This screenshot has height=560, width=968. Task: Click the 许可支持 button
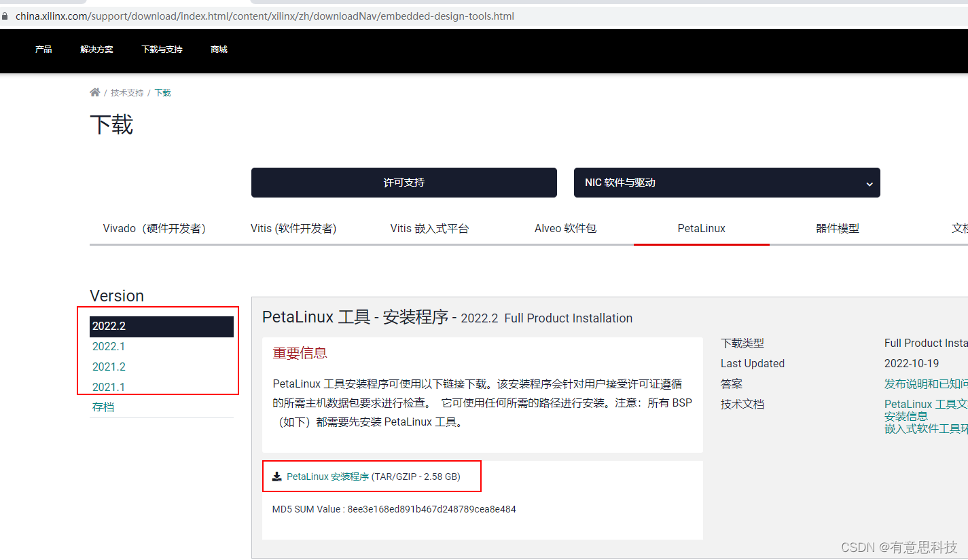[x=404, y=183]
